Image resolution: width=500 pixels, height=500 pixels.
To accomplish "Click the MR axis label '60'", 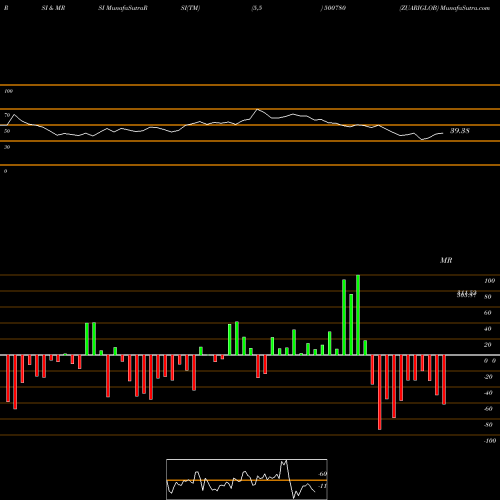I will 488,313.
